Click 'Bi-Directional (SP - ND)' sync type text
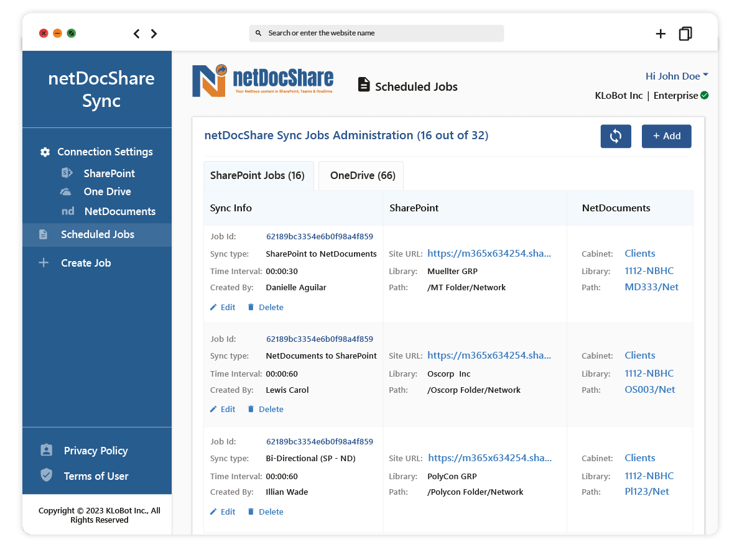The width and height of the screenshot is (747, 560). tap(310, 459)
